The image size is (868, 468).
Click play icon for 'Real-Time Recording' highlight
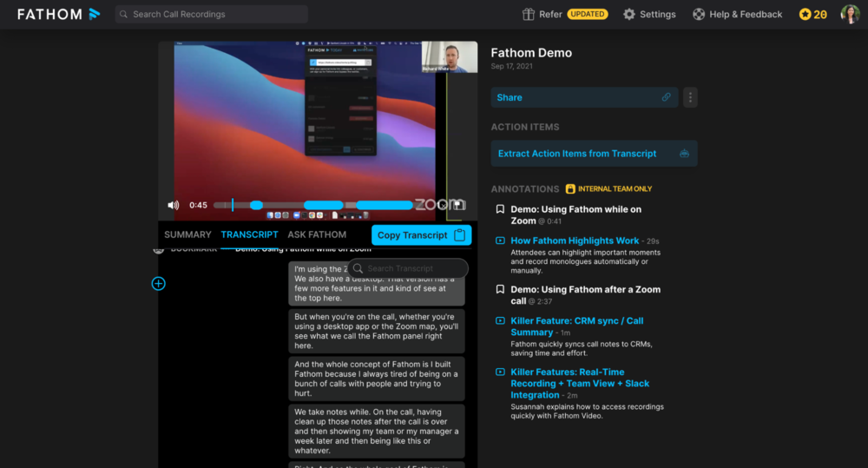pyautogui.click(x=500, y=372)
